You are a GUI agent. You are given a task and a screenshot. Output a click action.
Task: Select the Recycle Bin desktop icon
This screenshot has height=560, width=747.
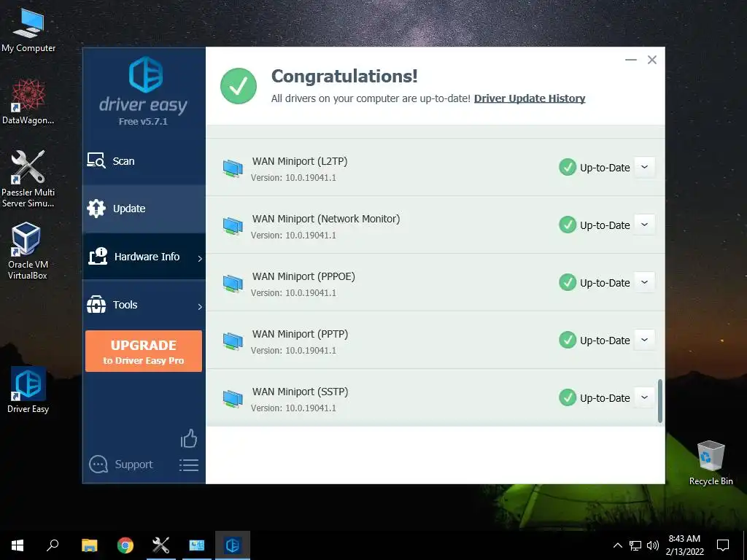tap(711, 463)
